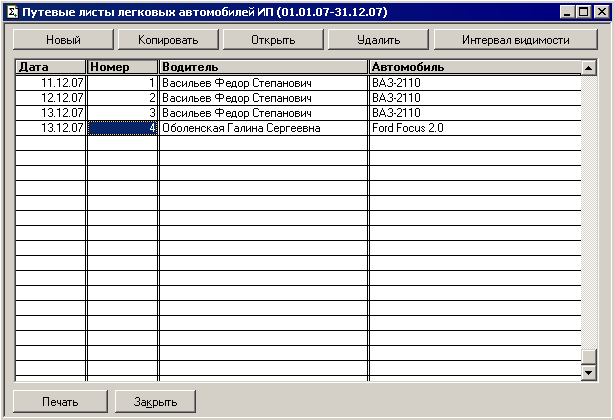Screen dimensions: 614x420
Task: Click the Печать button
Action: [x=60, y=401]
